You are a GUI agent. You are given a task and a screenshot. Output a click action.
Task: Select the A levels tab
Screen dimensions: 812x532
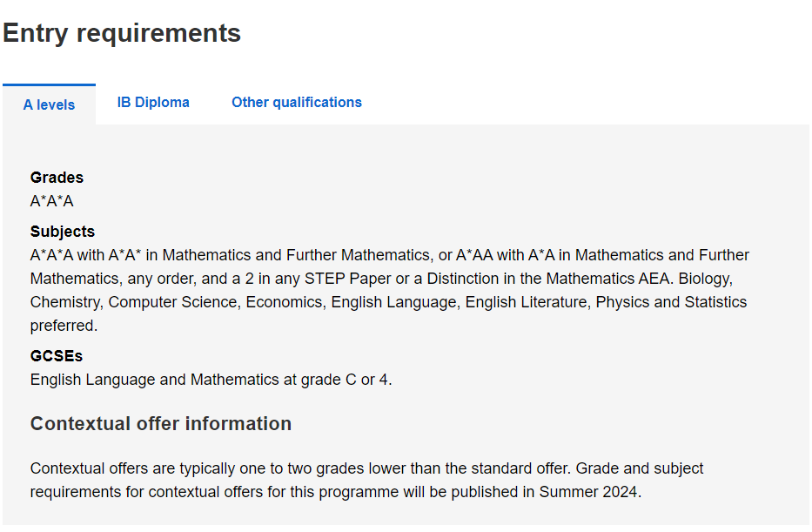(x=50, y=104)
